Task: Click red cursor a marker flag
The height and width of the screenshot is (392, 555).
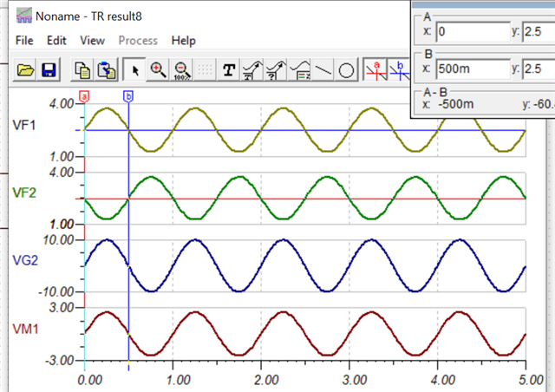Action: tap(84, 96)
